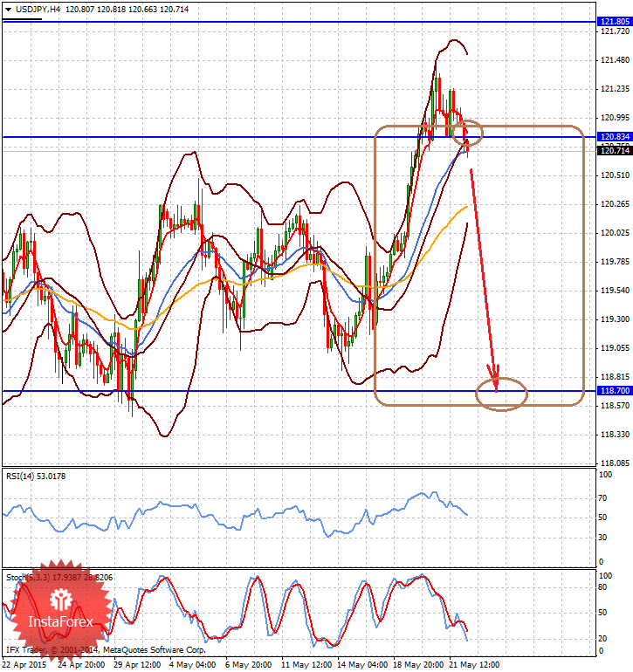Click the 24 Apr 20:00 time label
The image size is (633, 672).
pos(81,665)
